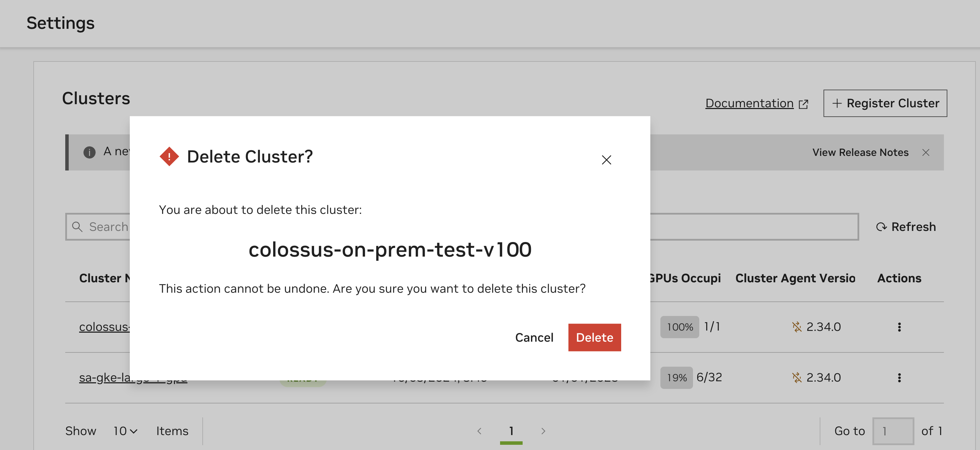Click the Cancel button in delete dialog

[534, 337]
